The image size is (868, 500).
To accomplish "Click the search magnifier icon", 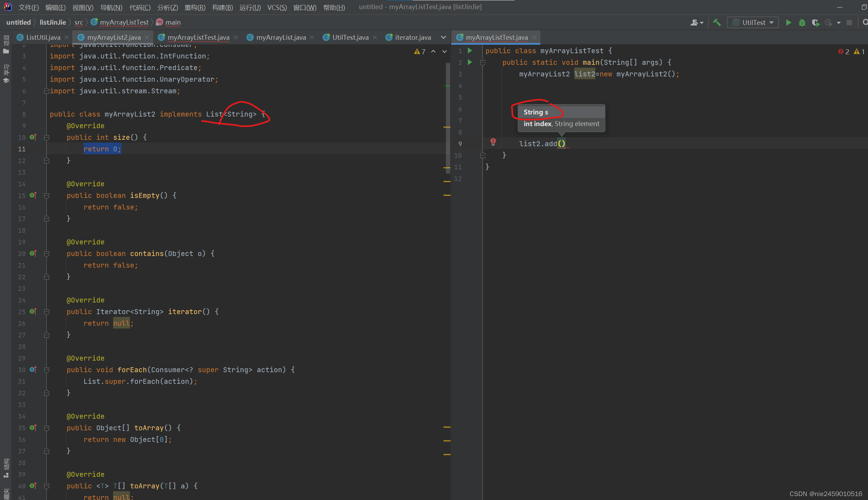I will point(865,23).
